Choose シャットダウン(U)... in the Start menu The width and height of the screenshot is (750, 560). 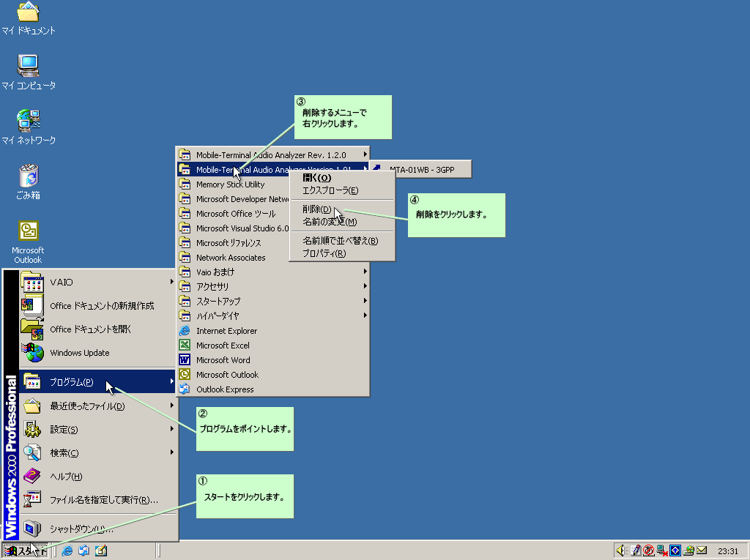[97, 529]
